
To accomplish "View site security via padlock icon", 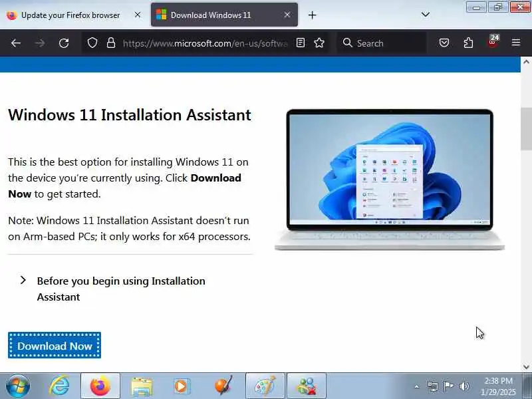I will [x=111, y=43].
